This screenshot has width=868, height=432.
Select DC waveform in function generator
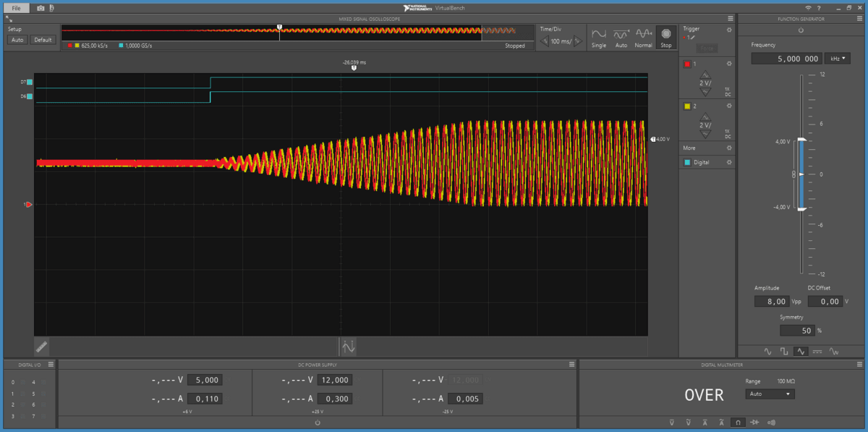click(x=817, y=351)
